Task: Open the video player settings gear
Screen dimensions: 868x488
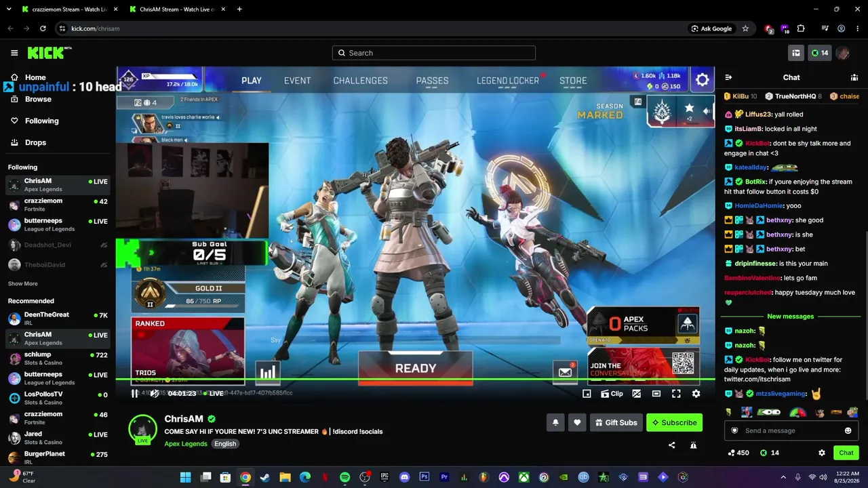Action: (696, 393)
